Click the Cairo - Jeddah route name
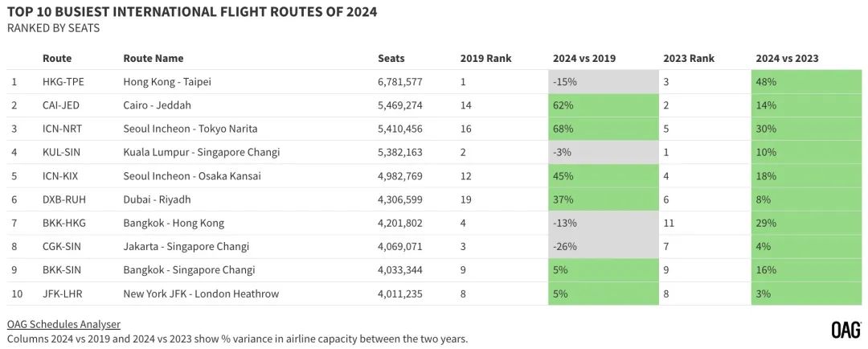The height and width of the screenshot is (349, 868). (x=158, y=105)
